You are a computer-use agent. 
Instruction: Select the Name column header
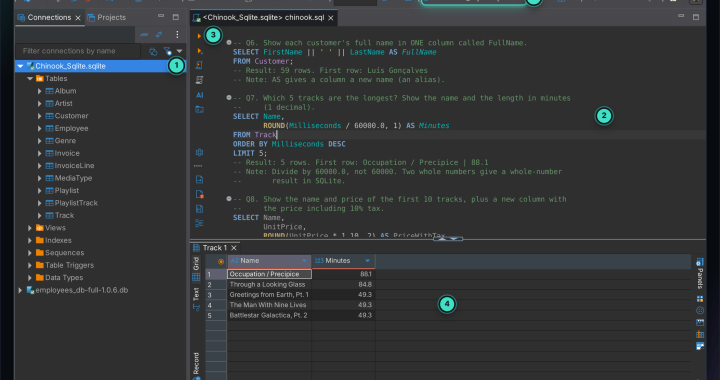pos(269,261)
